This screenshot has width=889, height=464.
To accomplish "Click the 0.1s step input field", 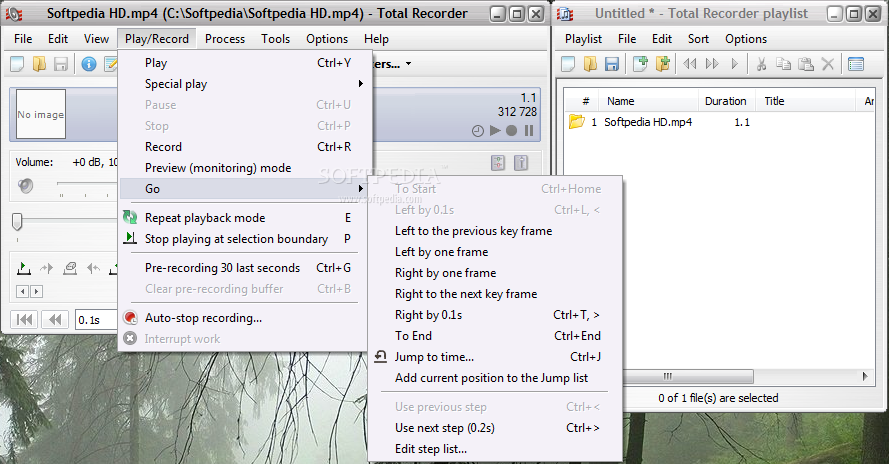I will pos(96,320).
